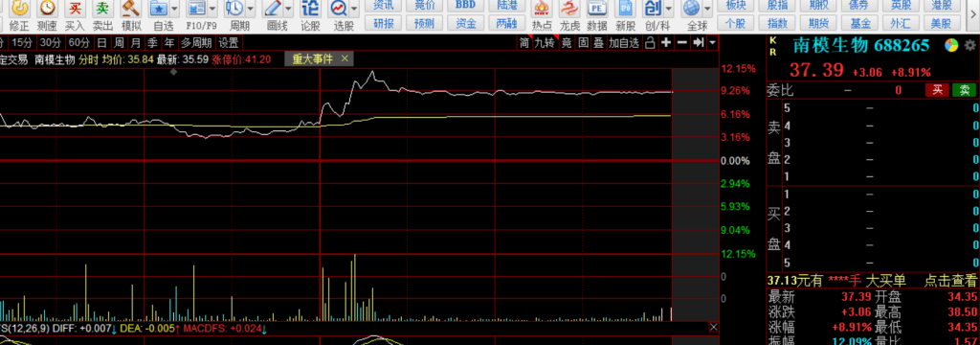
Task: Expand the 全球 global markets dropdown arrow
Action: pos(707,9)
